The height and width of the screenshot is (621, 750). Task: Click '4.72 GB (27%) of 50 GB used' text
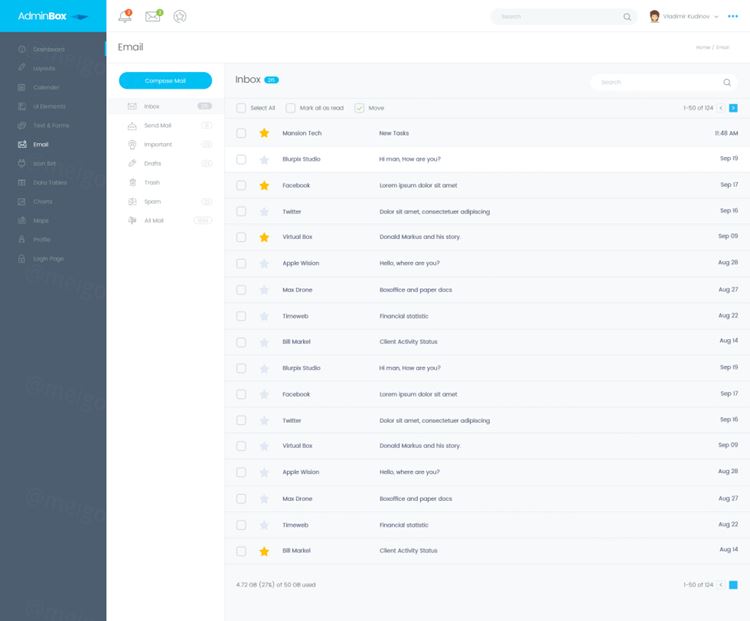tap(276, 585)
